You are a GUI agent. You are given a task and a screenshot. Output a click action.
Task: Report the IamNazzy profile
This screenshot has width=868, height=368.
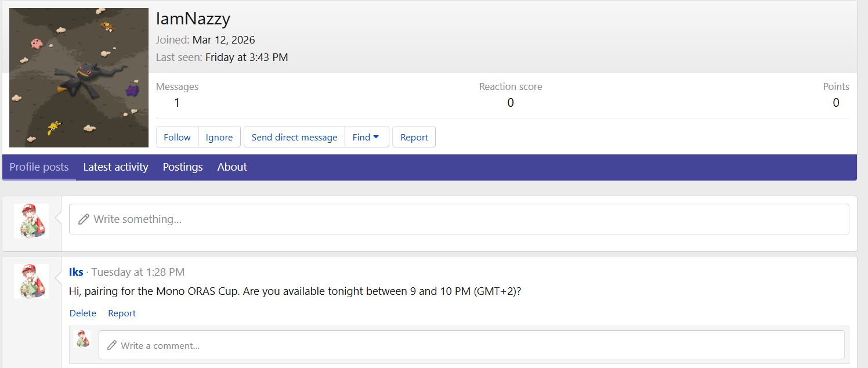click(x=414, y=137)
